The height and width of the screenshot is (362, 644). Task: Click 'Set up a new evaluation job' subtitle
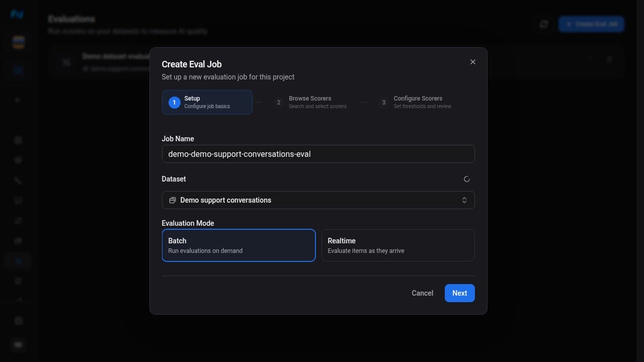pyautogui.click(x=228, y=77)
